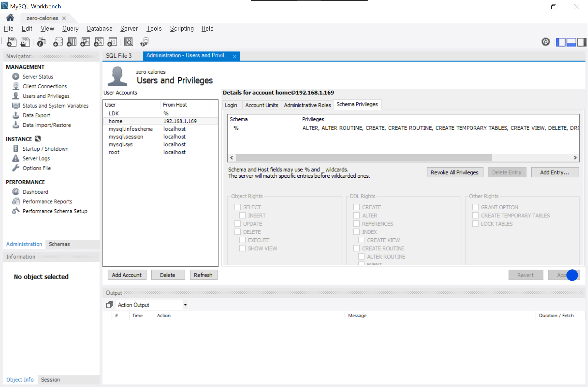This screenshot has height=387, width=588.
Task: Click the Refresh button
Action: tap(203, 275)
